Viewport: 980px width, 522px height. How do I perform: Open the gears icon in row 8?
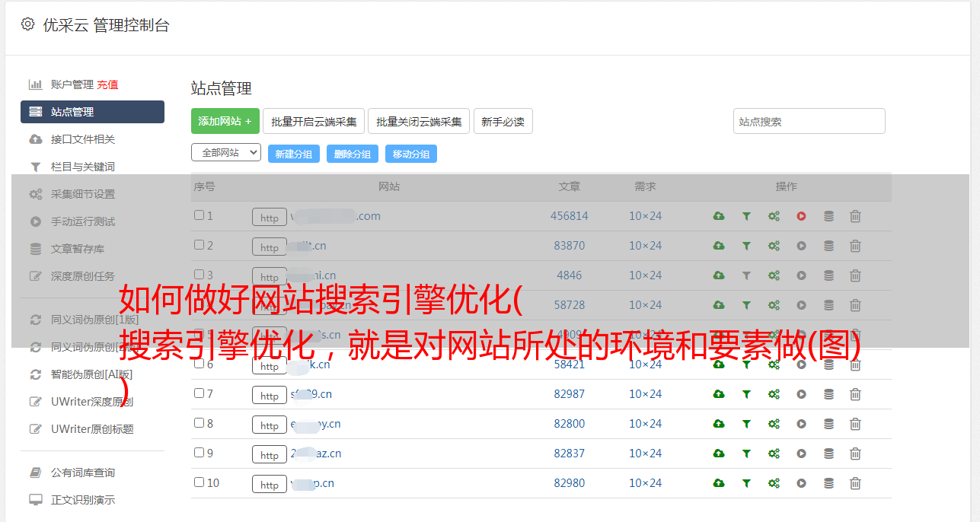pyautogui.click(x=774, y=424)
